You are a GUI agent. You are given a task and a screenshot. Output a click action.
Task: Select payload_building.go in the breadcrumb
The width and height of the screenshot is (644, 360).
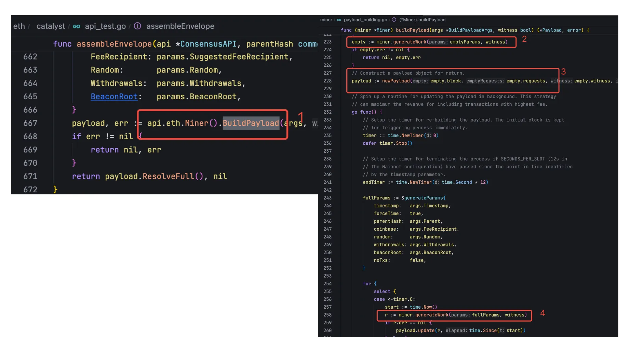click(365, 20)
